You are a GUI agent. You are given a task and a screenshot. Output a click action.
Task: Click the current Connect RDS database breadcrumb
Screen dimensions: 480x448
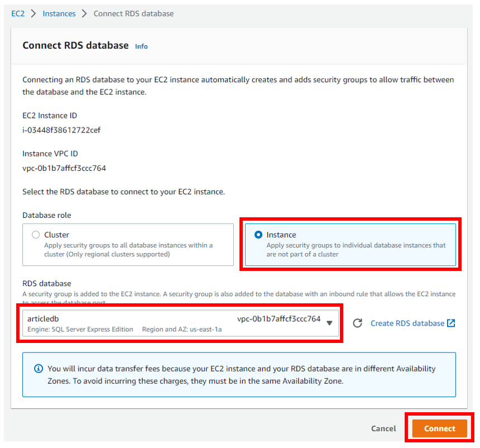click(133, 13)
